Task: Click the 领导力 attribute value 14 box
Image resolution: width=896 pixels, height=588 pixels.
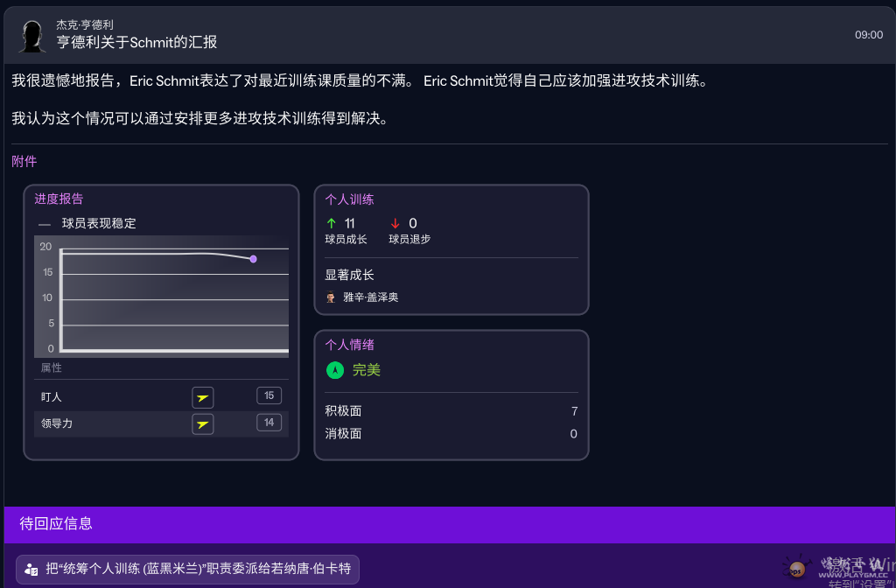Action: coord(269,423)
